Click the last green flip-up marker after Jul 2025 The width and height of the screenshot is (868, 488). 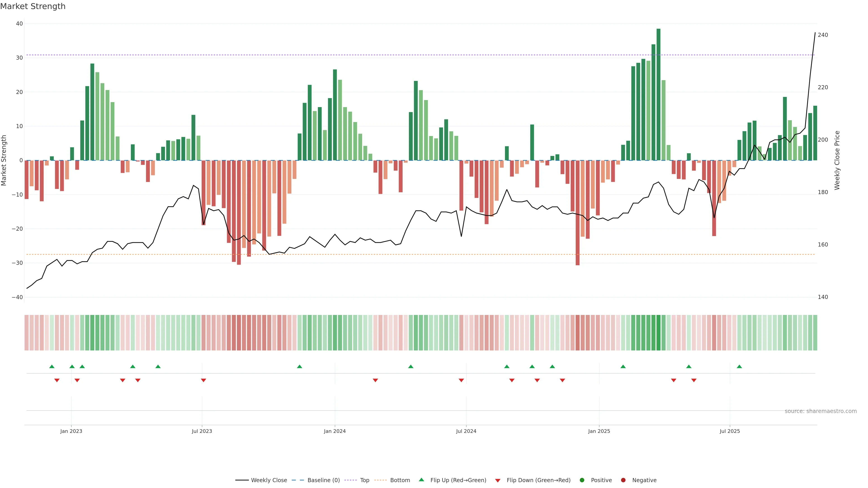739,366
